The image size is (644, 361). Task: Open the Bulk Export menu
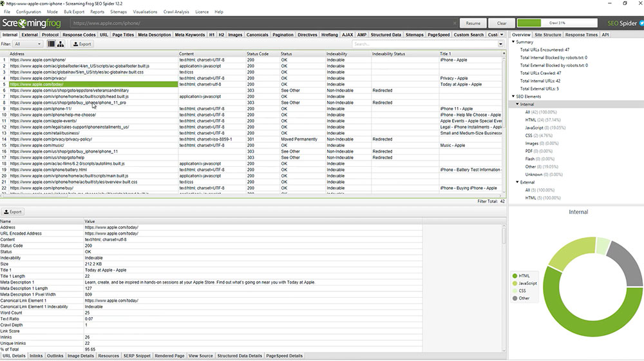(x=74, y=12)
